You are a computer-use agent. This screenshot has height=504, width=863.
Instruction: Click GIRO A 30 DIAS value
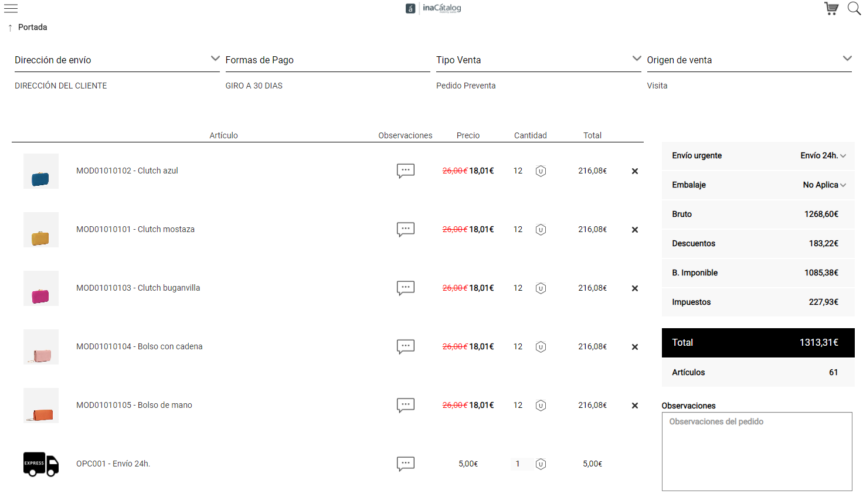coord(254,86)
